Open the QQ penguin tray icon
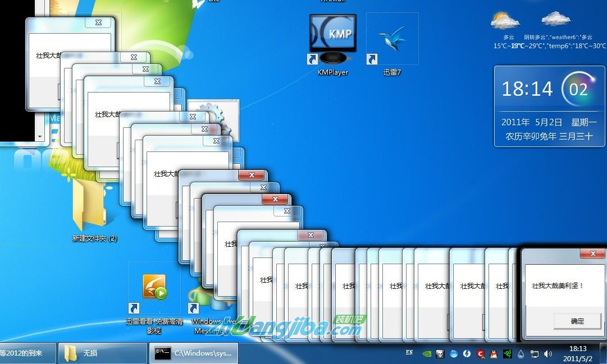Screen dimensions: 607x364 [x=494, y=354]
